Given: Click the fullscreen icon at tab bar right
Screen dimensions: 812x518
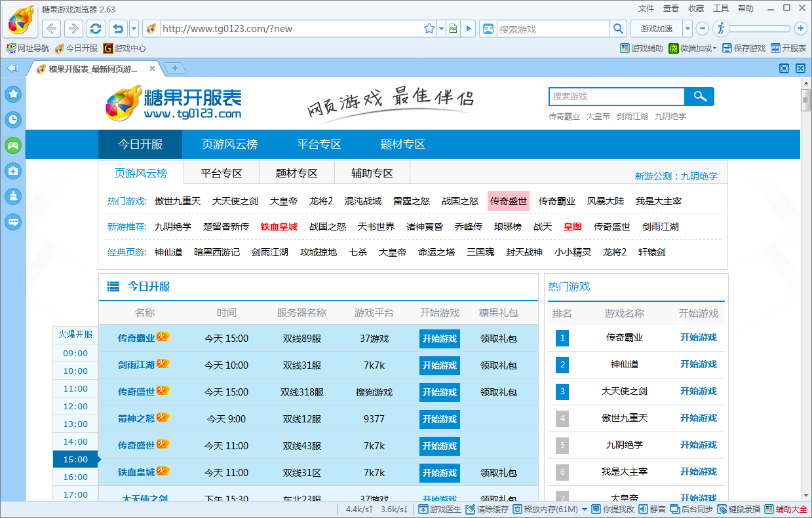Looking at the screenshot, I should (x=784, y=68).
